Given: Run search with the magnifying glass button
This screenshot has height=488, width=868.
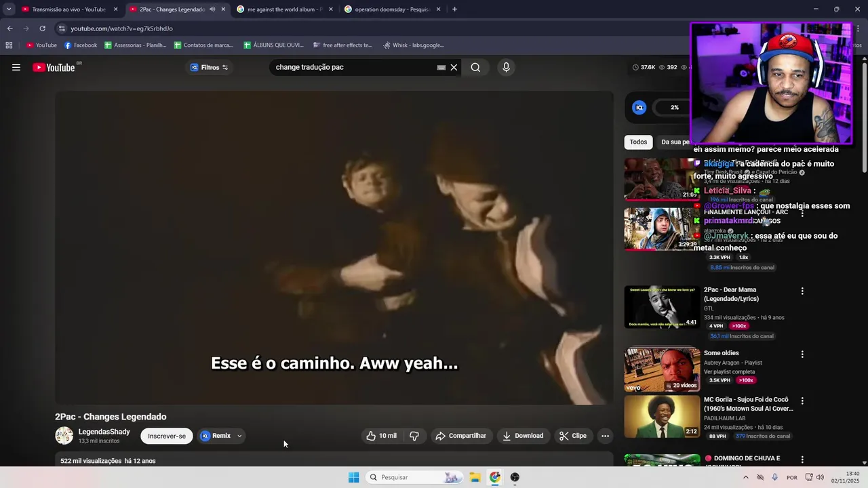Looking at the screenshot, I should (475, 67).
